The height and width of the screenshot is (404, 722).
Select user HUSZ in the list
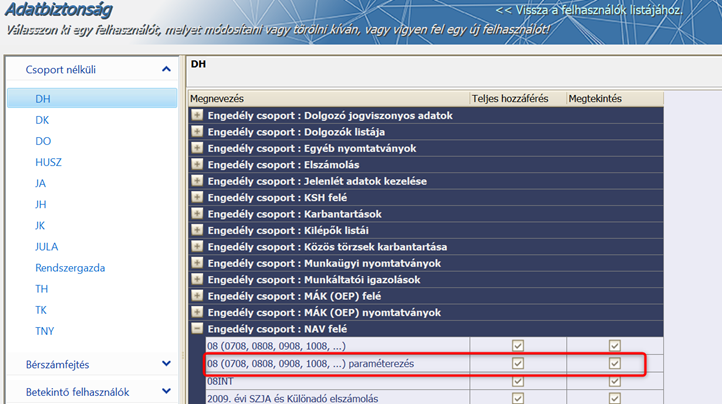click(x=48, y=163)
